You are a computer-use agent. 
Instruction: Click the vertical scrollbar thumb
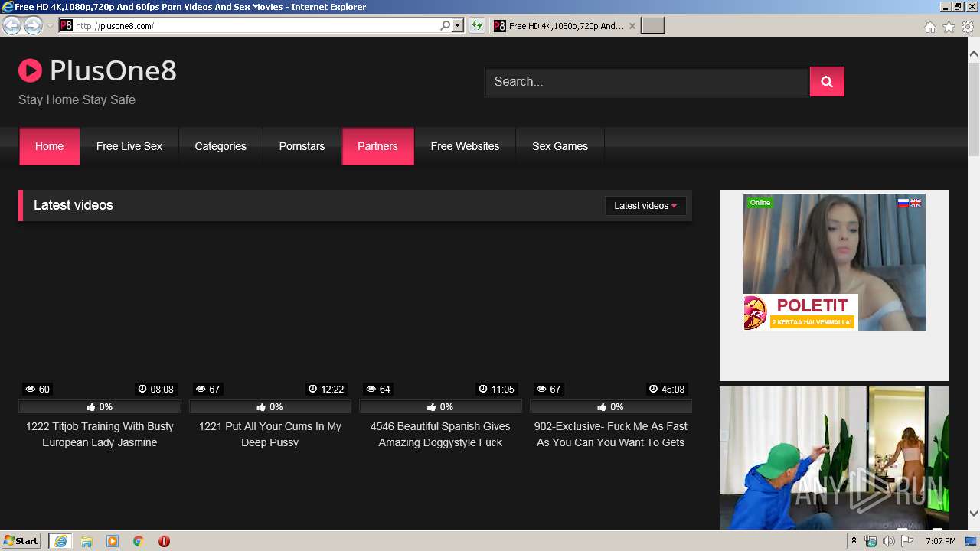(974, 109)
